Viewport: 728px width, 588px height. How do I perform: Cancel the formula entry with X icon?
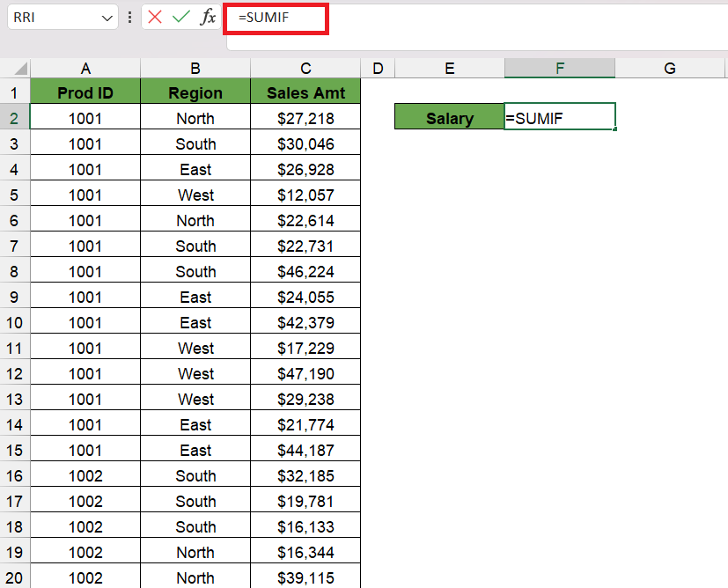[155, 18]
